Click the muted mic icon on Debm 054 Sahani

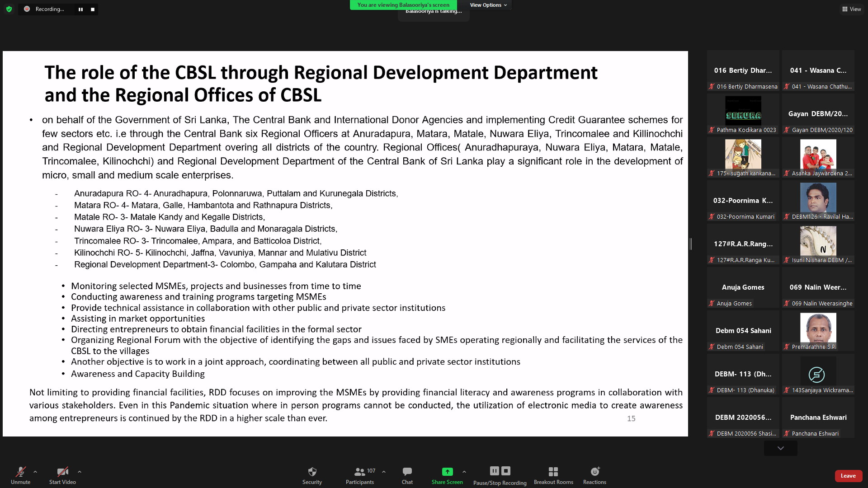coord(712,347)
